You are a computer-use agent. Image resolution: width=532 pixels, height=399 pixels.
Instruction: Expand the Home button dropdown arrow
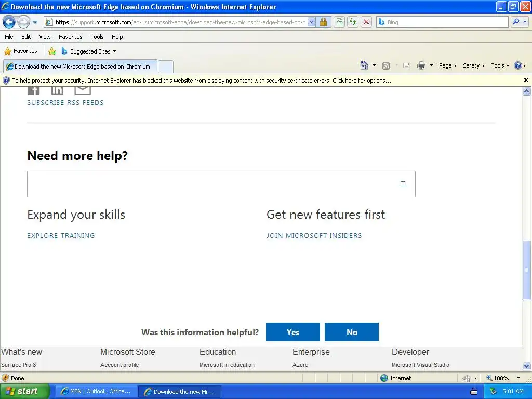[x=374, y=65]
